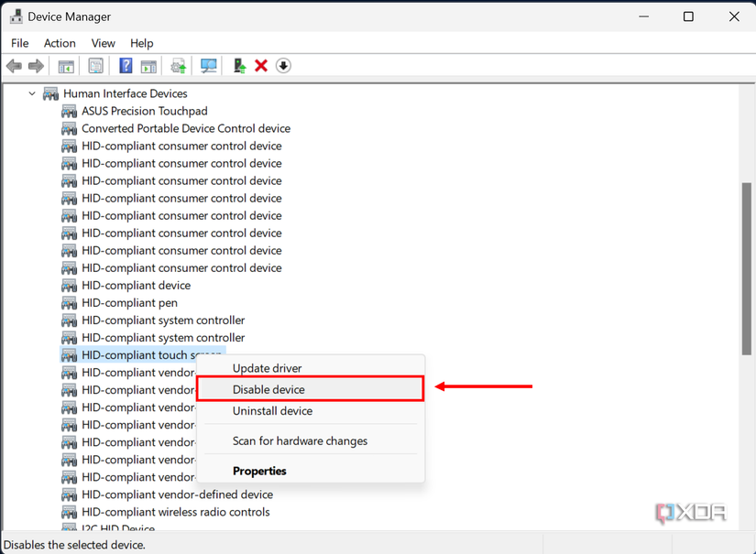Choose Update driver in context menu

[x=311, y=368]
